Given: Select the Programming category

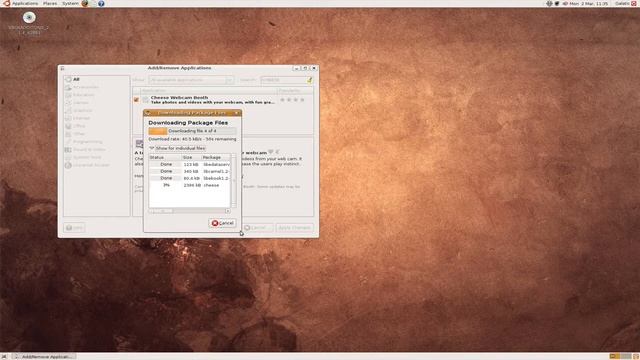Looking at the screenshot, I should 96,142.
